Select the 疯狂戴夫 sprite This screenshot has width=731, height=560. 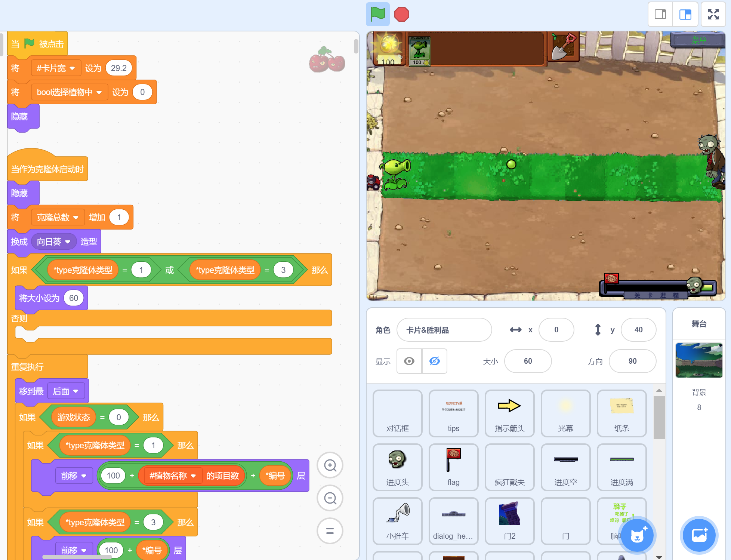tap(510, 467)
